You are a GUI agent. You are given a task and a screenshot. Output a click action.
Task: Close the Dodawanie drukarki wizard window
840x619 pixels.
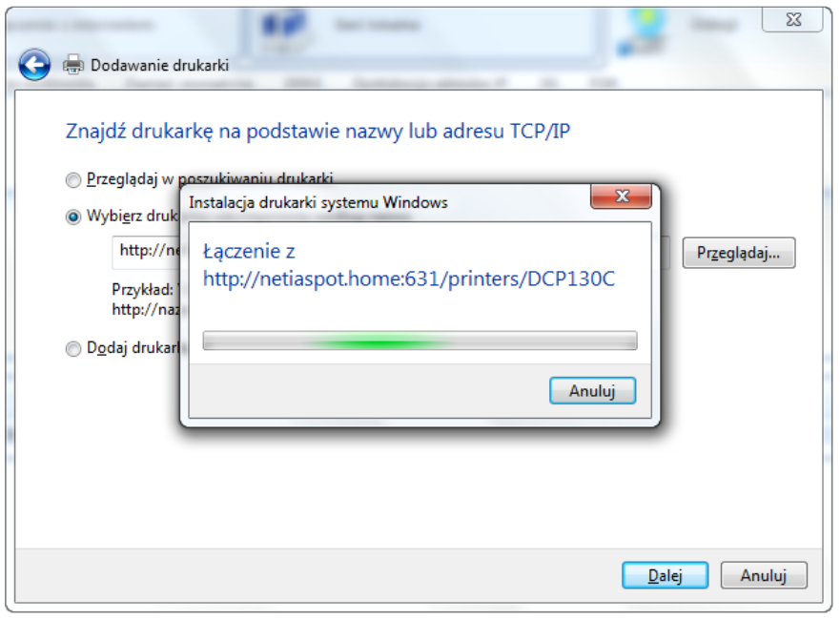(792, 20)
